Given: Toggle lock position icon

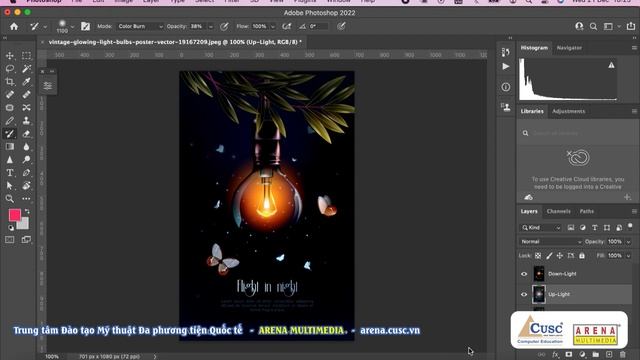Looking at the screenshot, I should 560,256.
